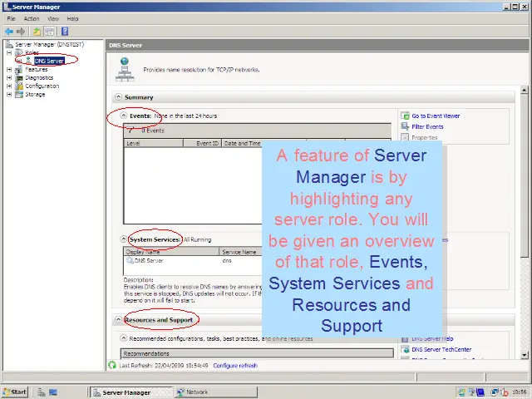Expand the Diagnostics tree node

[9, 77]
